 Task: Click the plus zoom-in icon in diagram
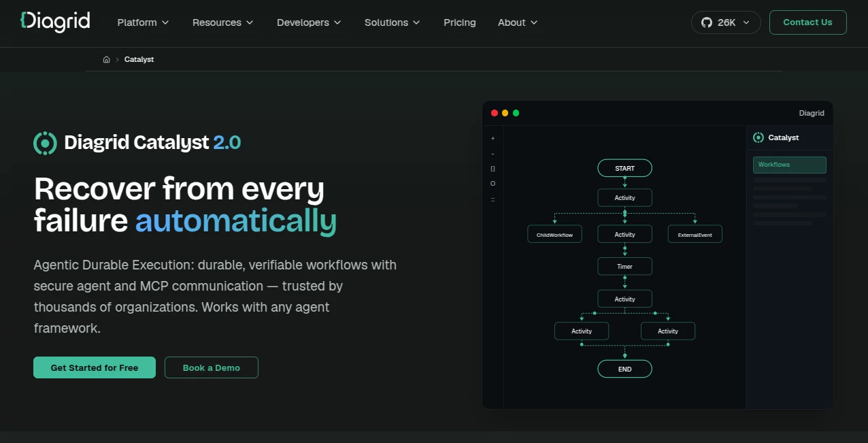point(493,138)
